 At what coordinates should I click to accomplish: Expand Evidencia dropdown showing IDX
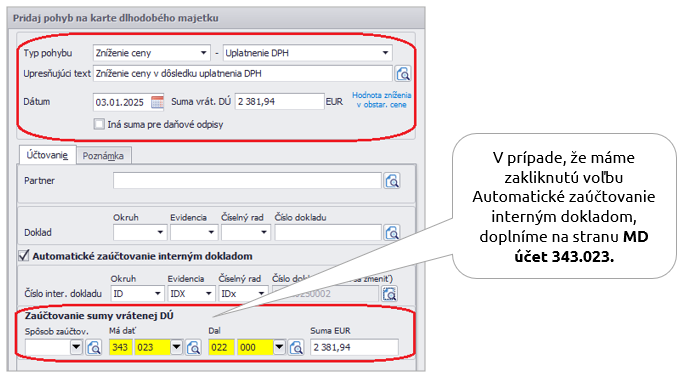[208, 294]
